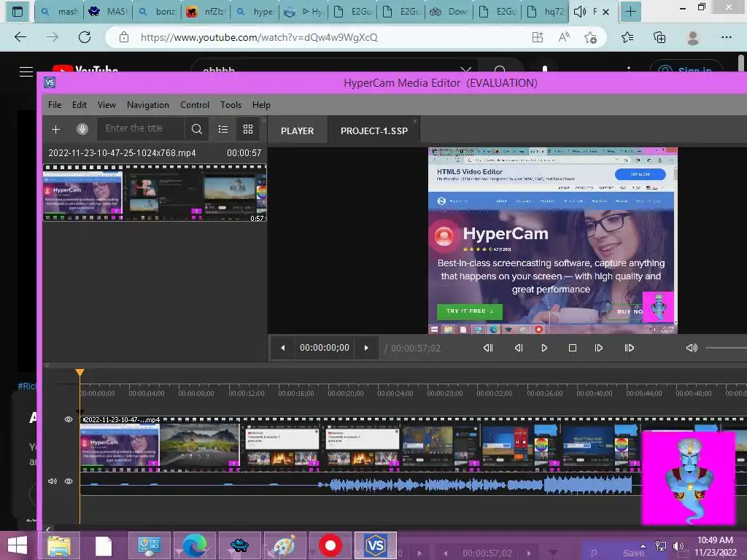Image resolution: width=747 pixels, height=560 pixels.
Task: Open the Windows Start menu
Action: pos(18,545)
